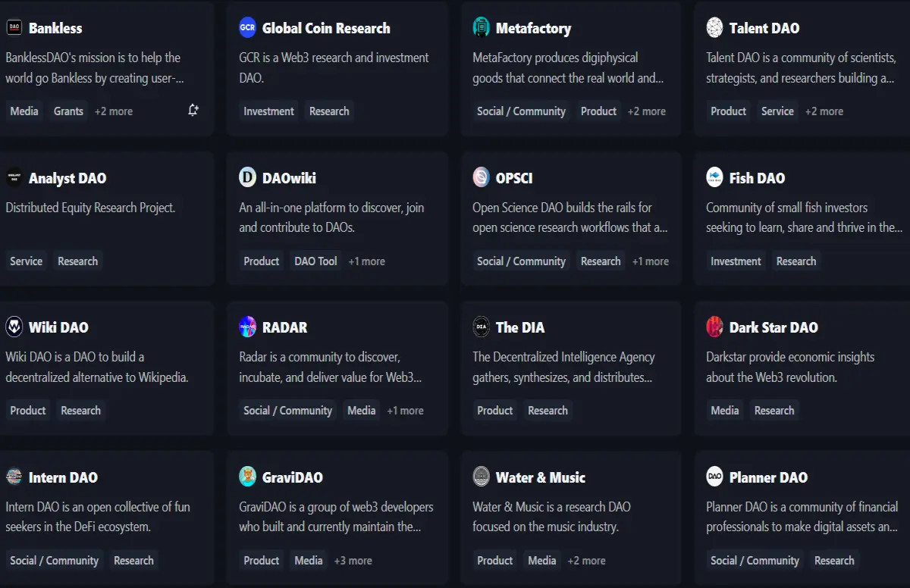Open the Analyst DAO title link

pyautogui.click(x=67, y=179)
